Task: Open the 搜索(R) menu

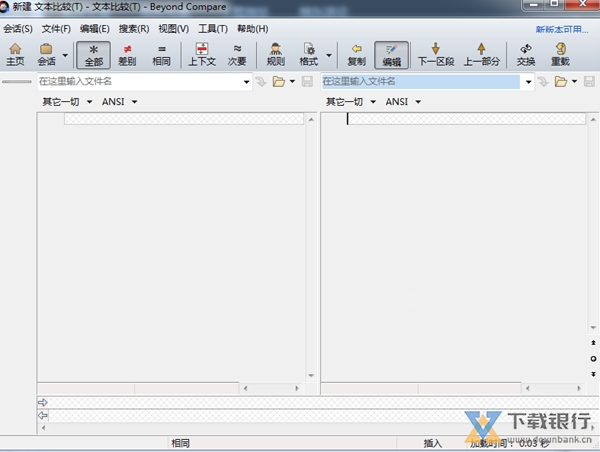Action: (x=134, y=29)
